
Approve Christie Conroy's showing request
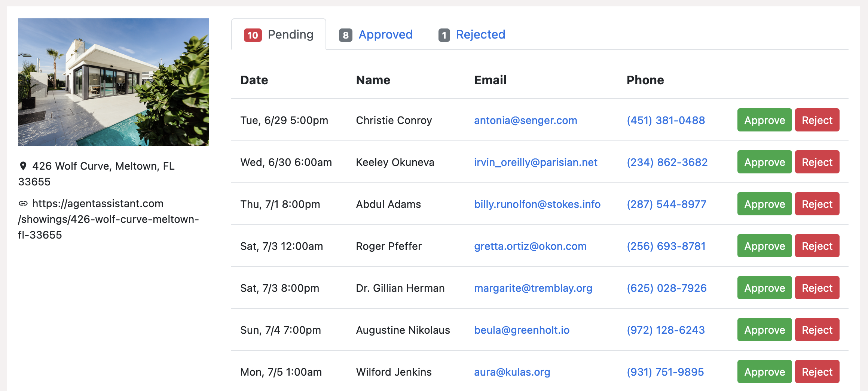(764, 120)
